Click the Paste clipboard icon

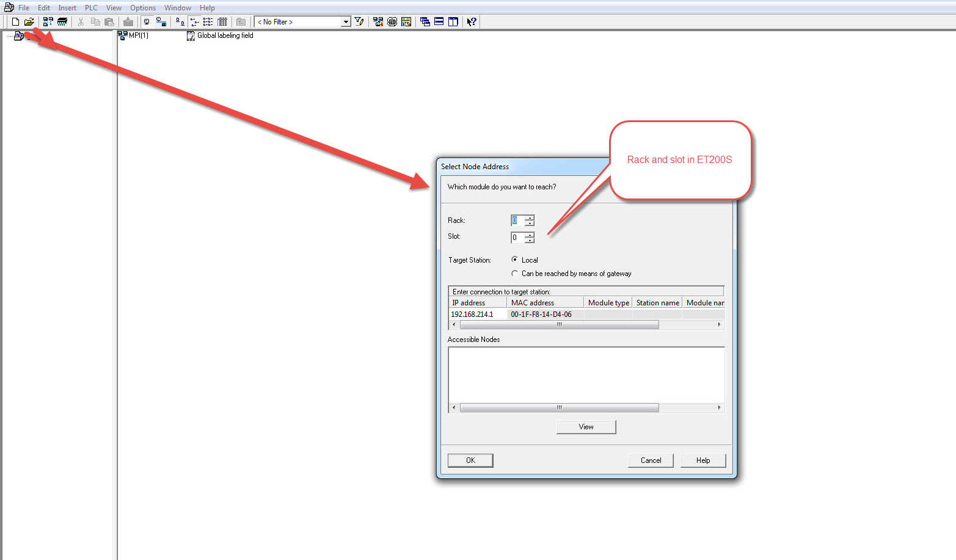pyautogui.click(x=109, y=22)
